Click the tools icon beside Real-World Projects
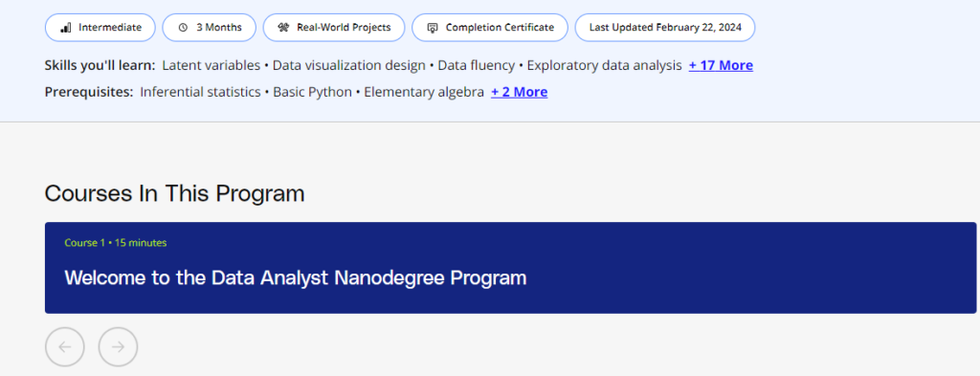 point(283,28)
